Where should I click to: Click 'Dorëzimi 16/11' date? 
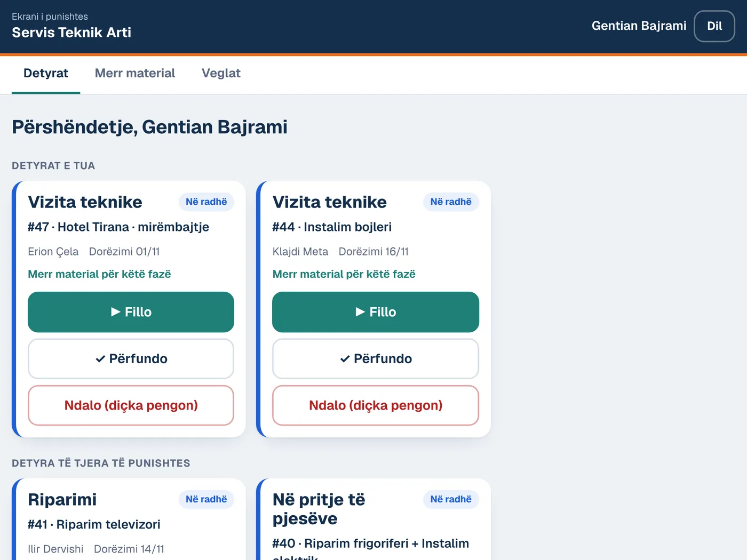tap(373, 252)
